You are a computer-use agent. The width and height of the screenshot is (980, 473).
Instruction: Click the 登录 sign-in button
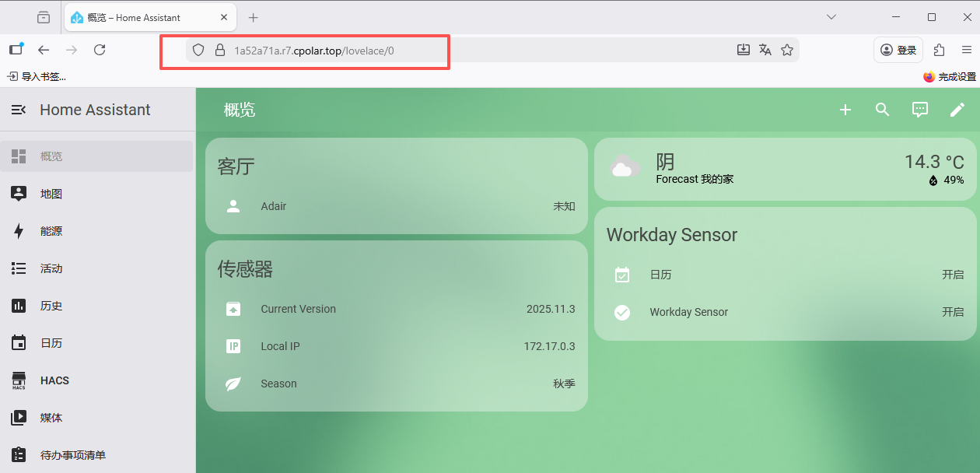click(x=898, y=50)
